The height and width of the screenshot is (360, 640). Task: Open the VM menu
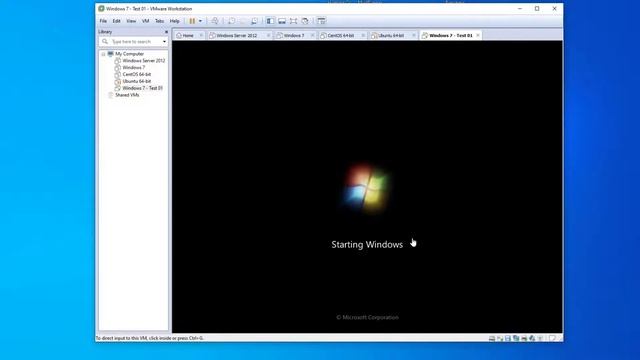[145, 21]
